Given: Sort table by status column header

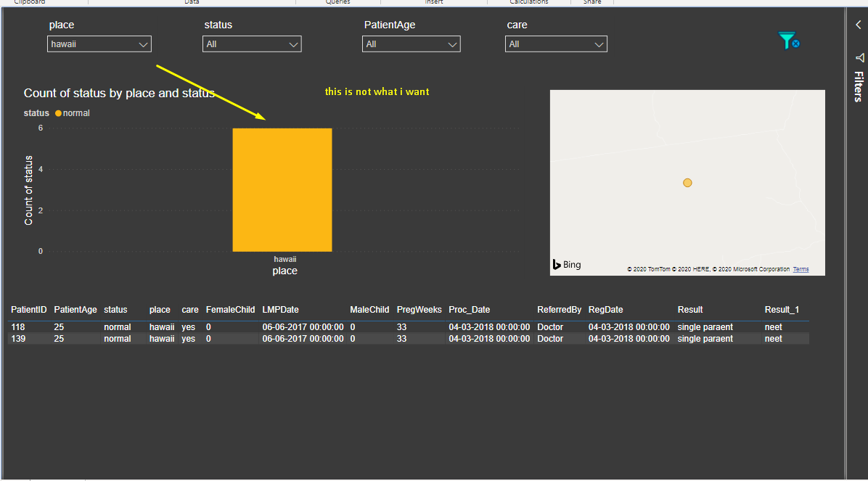Looking at the screenshot, I should pos(115,310).
